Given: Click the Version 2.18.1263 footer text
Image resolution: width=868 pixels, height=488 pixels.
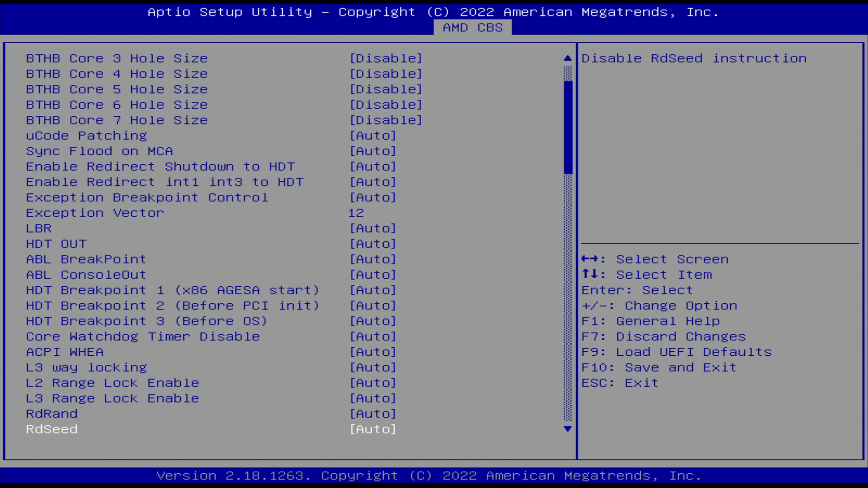Looking at the screenshot, I should 429,476.
